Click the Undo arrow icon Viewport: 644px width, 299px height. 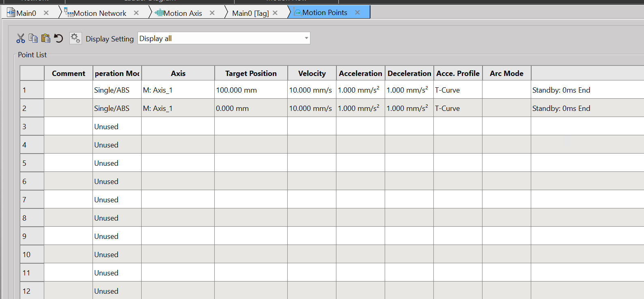pos(59,39)
